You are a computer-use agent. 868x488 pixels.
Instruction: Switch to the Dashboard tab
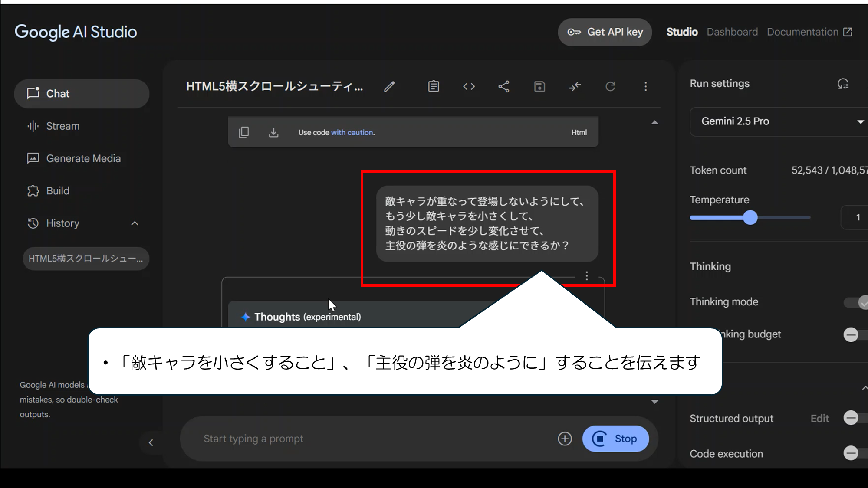click(x=732, y=32)
